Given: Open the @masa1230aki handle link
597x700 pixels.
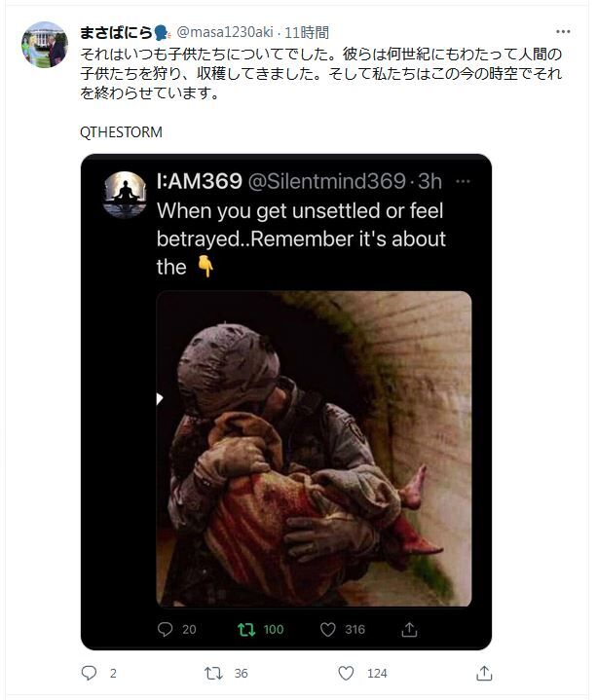Looking at the screenshot, I should pos(225,32).
